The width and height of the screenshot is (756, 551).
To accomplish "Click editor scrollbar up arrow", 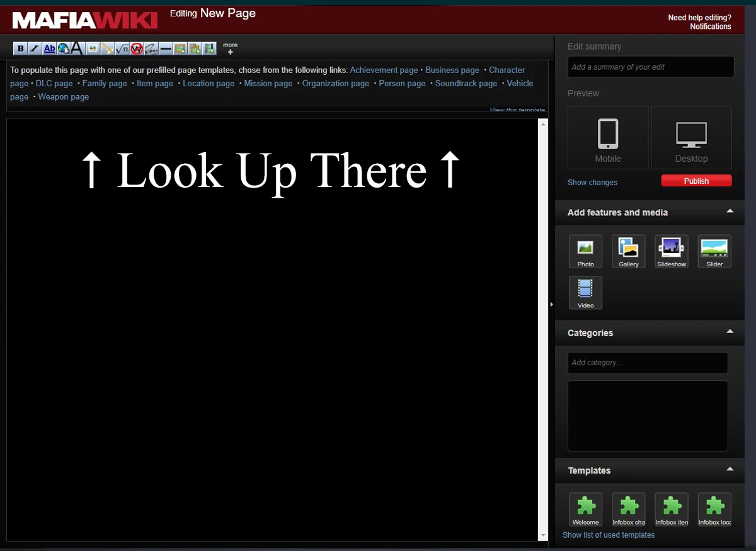I will point(544,123).
